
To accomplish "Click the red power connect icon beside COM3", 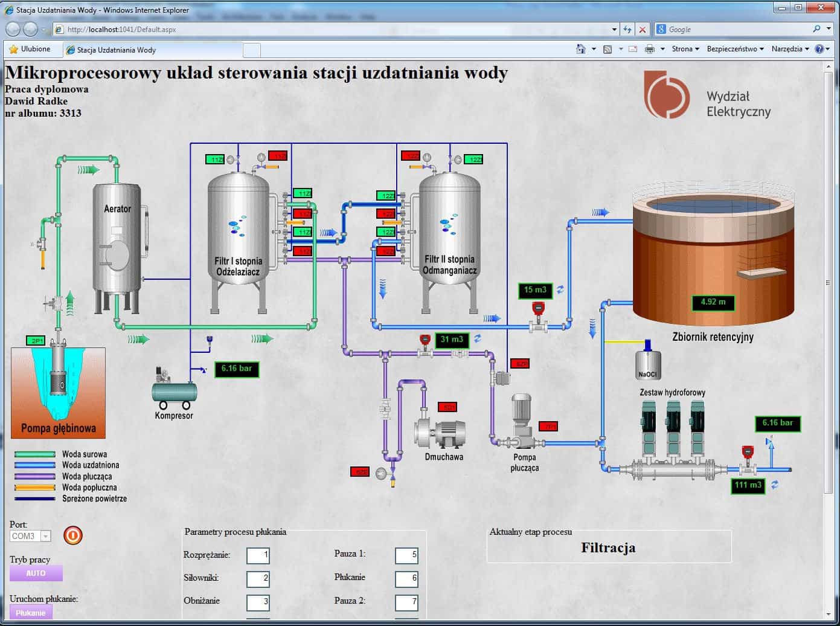I will coord(73,535).
